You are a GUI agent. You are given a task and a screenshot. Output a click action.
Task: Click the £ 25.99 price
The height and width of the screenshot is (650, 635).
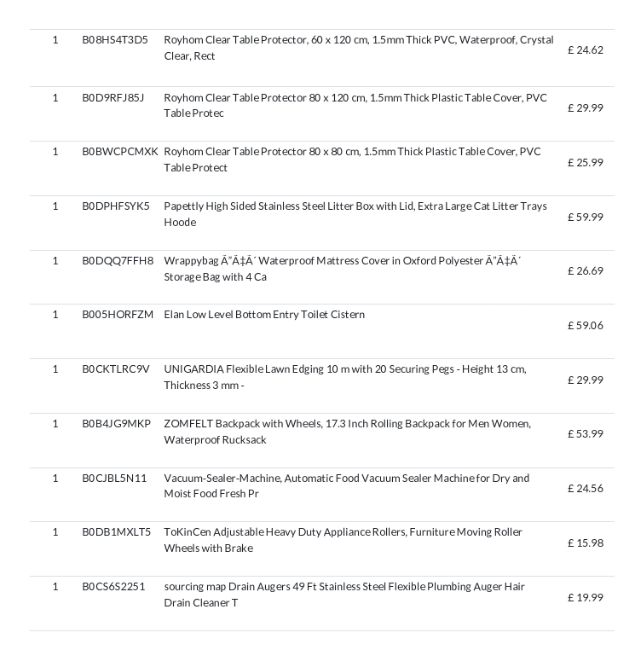[x=585, y=162]
